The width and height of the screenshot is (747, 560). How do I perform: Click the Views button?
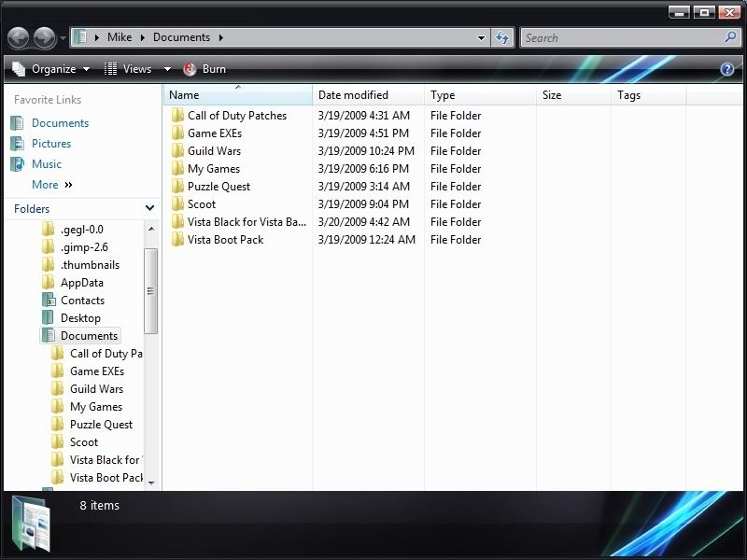click(128, 69)
